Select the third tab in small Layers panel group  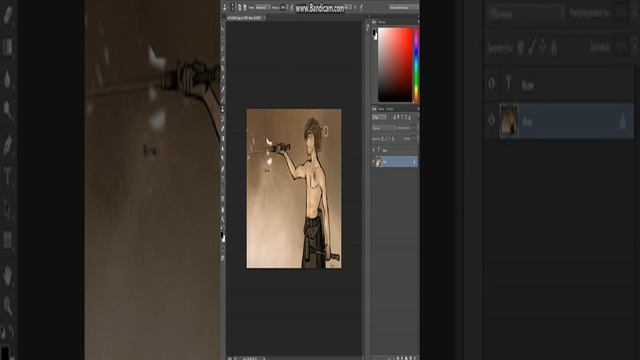(x=390, y=109)
